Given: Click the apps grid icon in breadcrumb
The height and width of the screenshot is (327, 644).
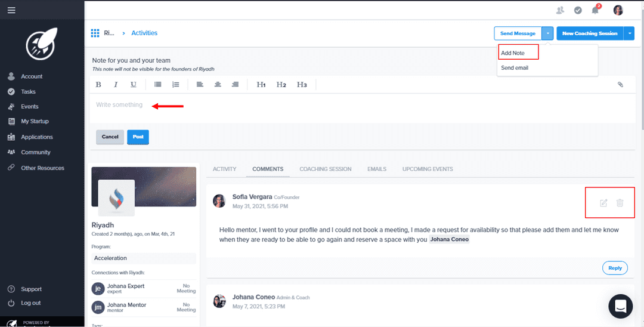Looking at the screenshot, I should pyautogui.click(x=95, y=33).
